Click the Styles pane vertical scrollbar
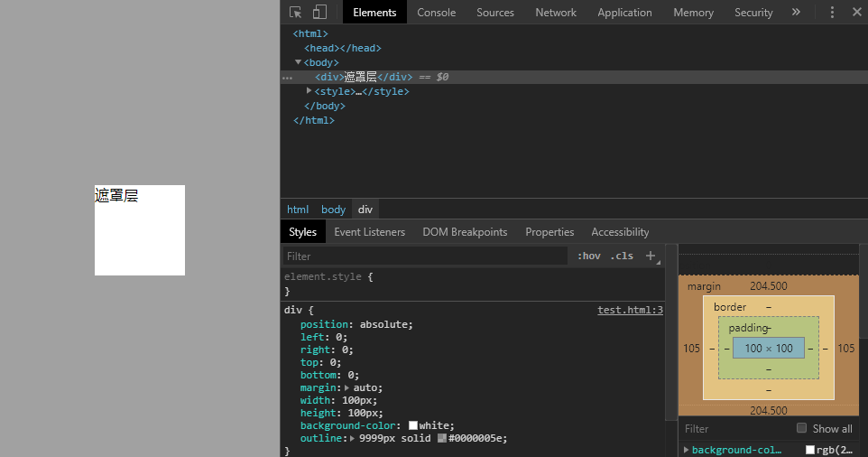Screen dimensions: 868x457 (670, 332)
